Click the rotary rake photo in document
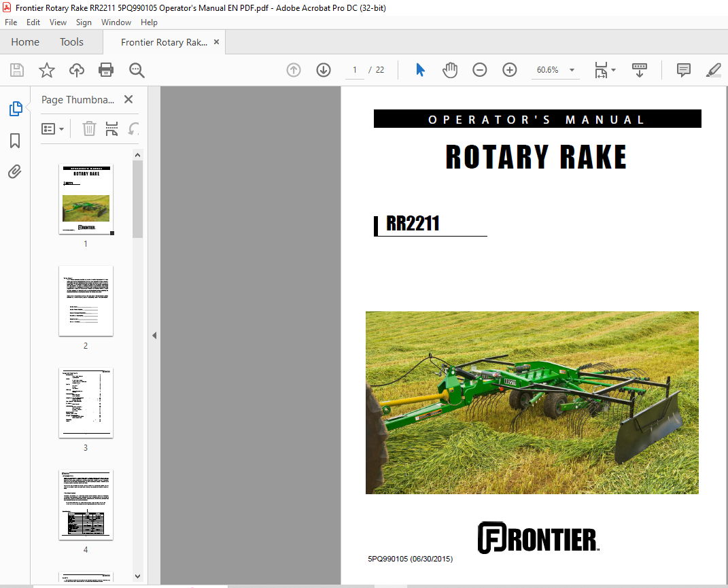Screen dimensions: 728x588 point(532,402)
